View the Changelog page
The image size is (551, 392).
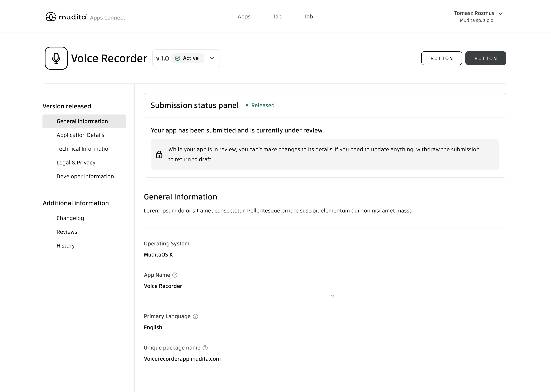click(x=70, y=218)
